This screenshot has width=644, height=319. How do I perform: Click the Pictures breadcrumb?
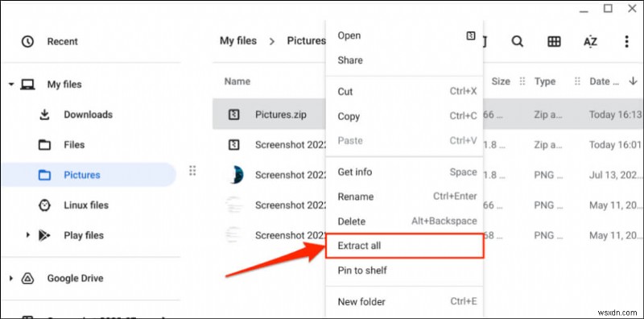click(306, 41)
